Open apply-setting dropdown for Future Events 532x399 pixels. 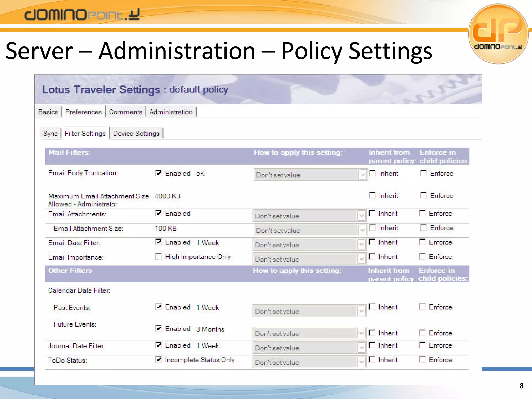(309, 333)
